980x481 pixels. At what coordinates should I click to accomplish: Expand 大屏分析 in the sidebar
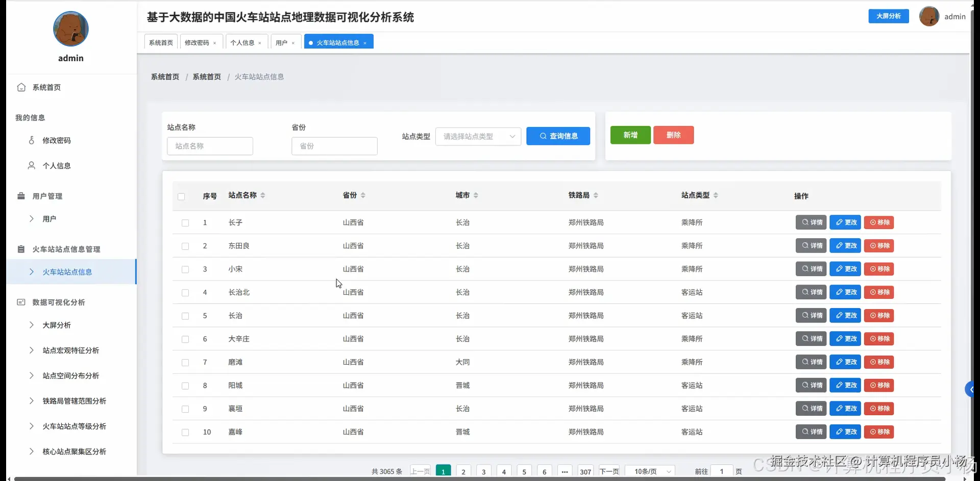point(71,325)
